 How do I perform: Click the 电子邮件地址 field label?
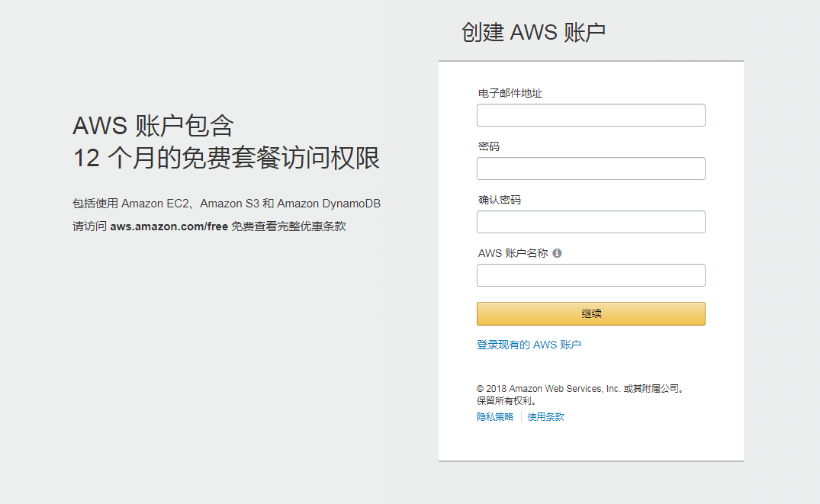[510, 93]
